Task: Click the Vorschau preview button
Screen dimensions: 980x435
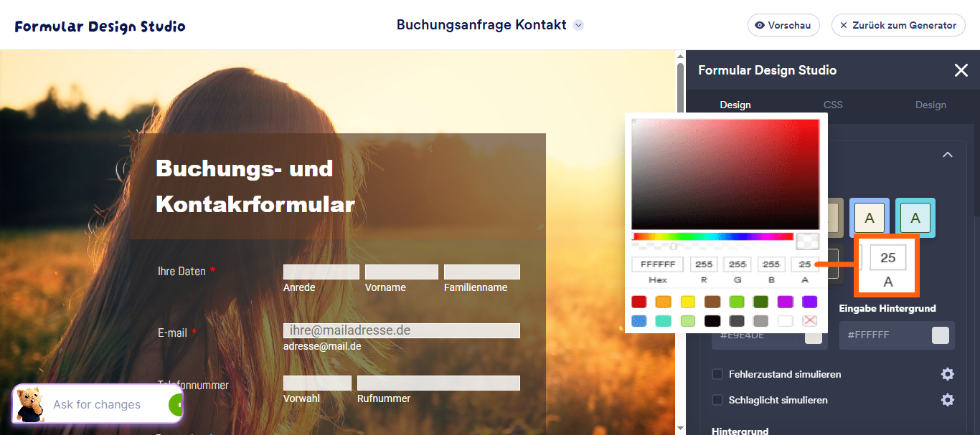Action: (783, 25)
